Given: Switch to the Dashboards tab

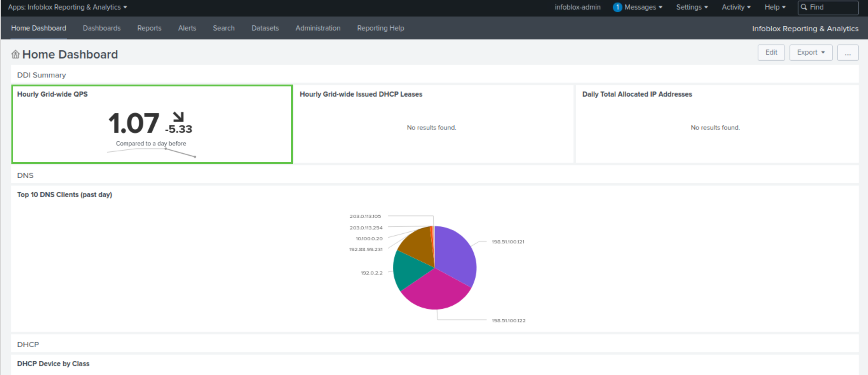Looking at the screenshot, I should coord(101,28).
